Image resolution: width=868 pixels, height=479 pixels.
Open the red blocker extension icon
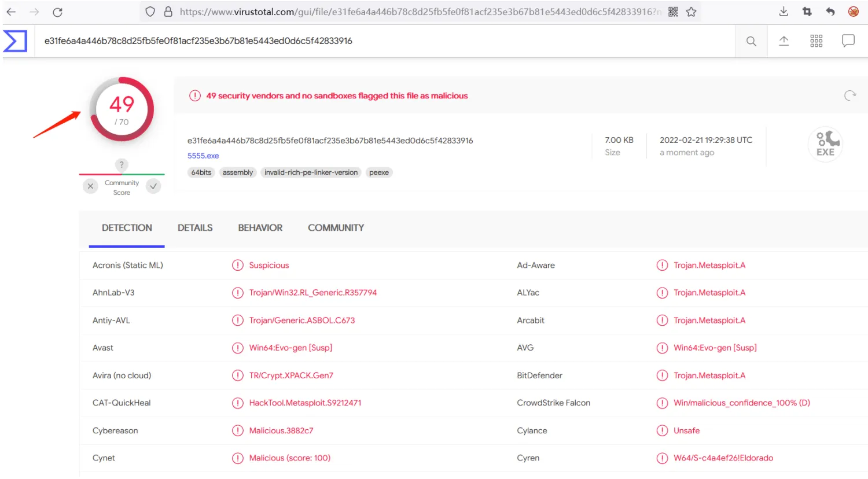click(x=853, y=12)
